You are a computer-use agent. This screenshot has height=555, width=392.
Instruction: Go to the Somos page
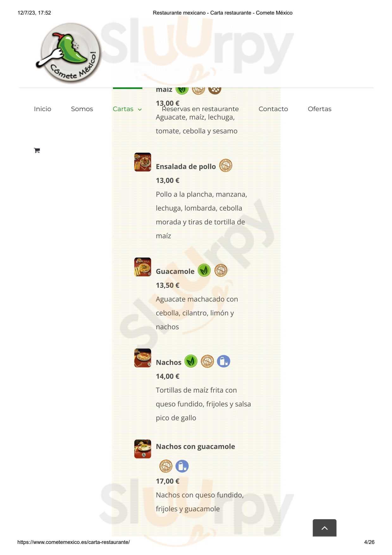point(82,109)
